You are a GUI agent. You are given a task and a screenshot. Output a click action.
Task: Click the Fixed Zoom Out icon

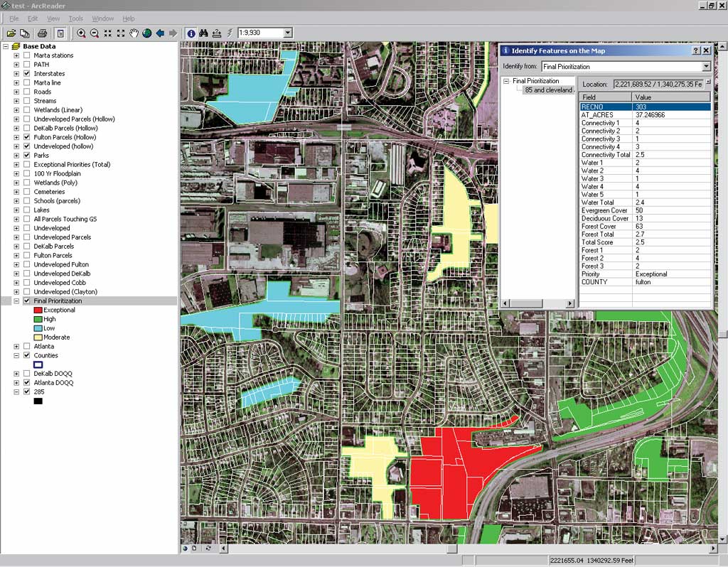coord(121,33)
